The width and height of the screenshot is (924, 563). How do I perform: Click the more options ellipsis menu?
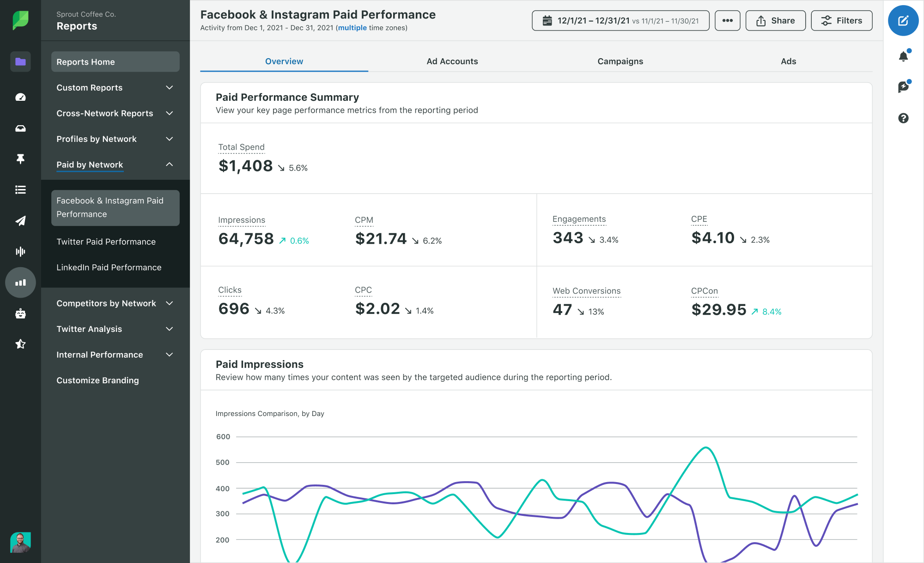727,20
